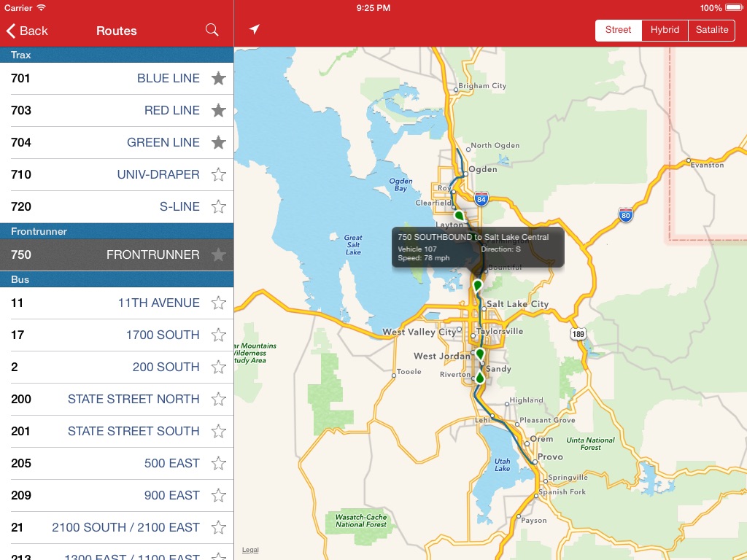
Task: Tap the US 189 highway shield
Action: point(578,334)
